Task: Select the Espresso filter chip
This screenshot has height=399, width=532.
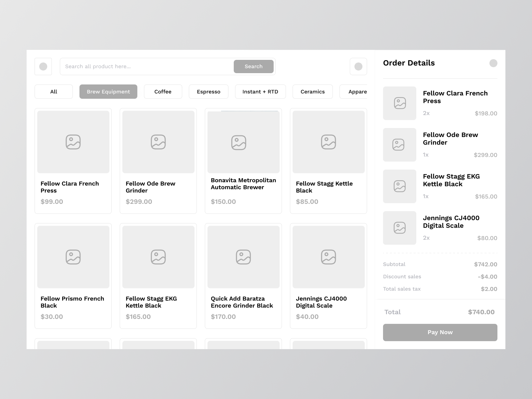Action: point(208,91)
